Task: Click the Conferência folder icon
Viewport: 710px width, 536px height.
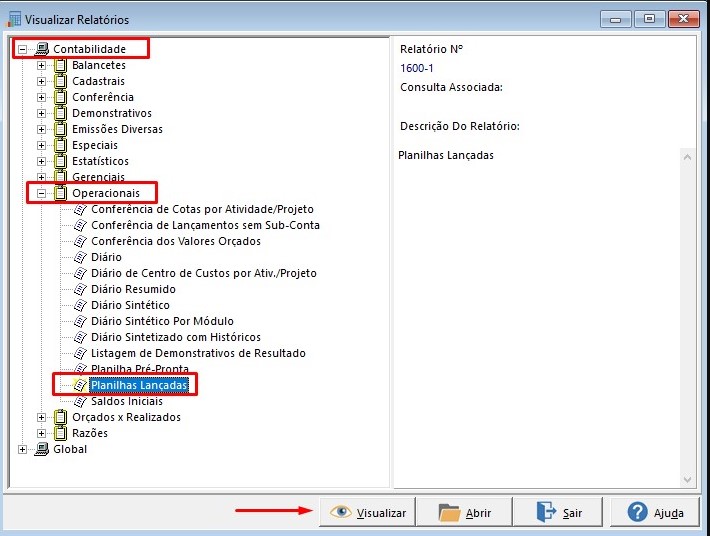Action: coord(61,97)
